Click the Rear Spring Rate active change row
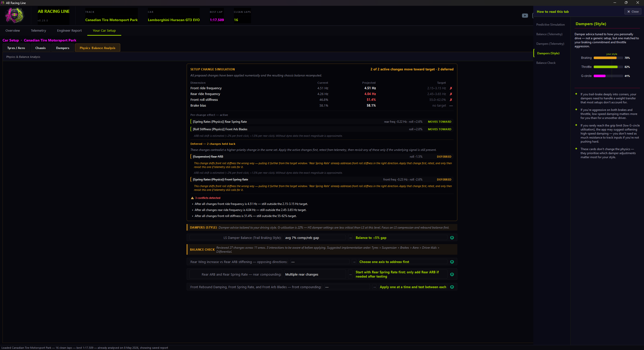The width and height of the screenshot is (644, 350). click(322, 122)
